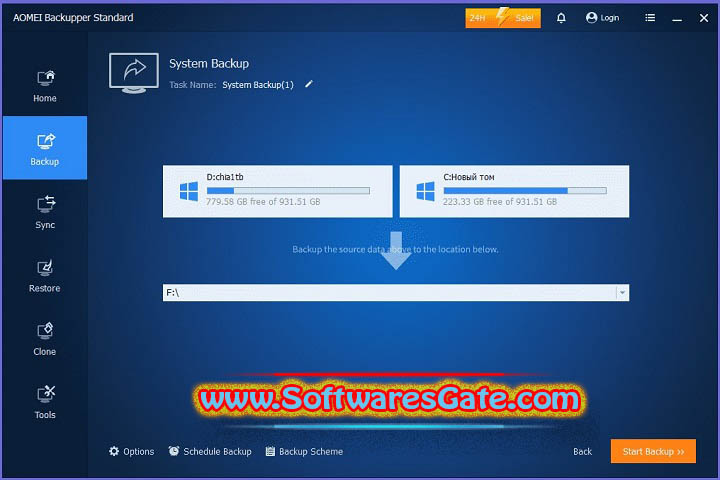Click the System Backup monitor icon

(134, 73)
